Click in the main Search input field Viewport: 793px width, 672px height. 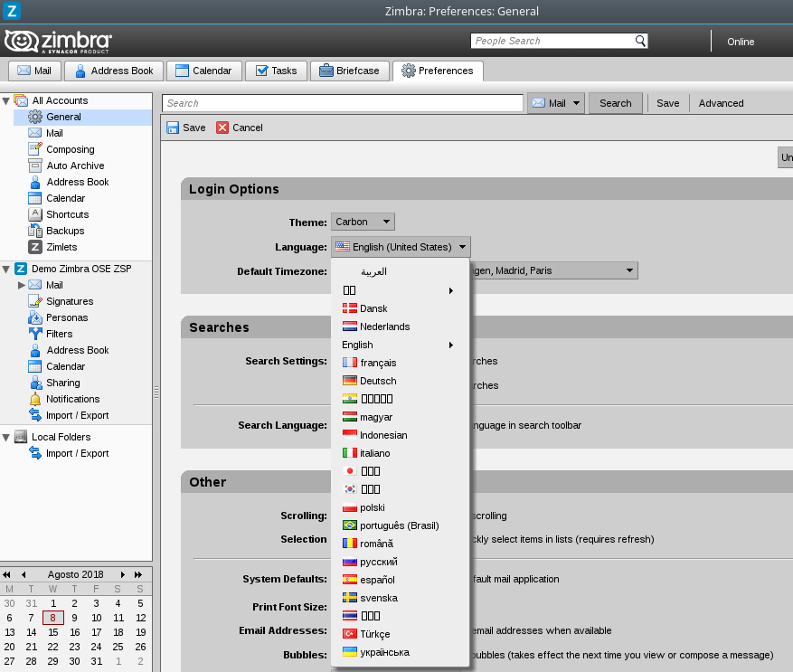pos(343,103)
